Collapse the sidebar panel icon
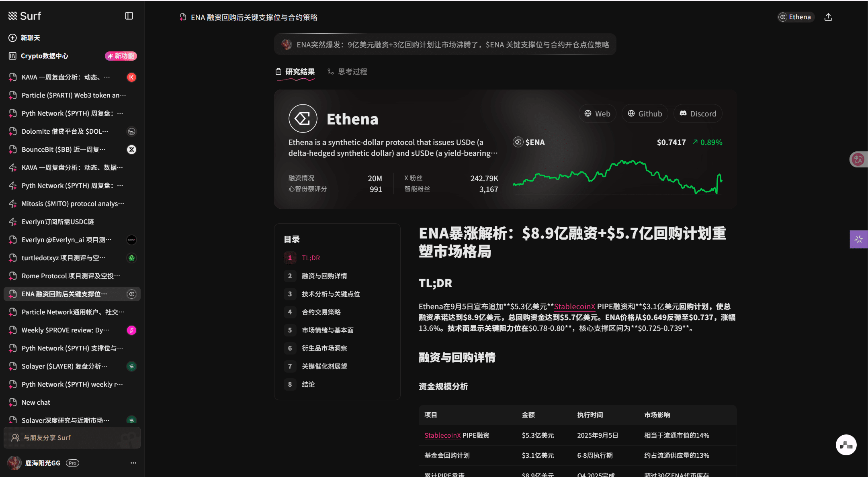868x477 pixels. coord(129,16)
